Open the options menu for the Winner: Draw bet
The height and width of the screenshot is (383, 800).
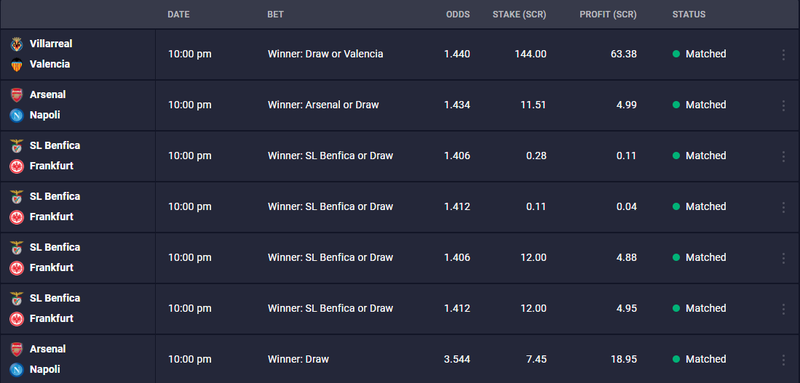coord(784,360)
